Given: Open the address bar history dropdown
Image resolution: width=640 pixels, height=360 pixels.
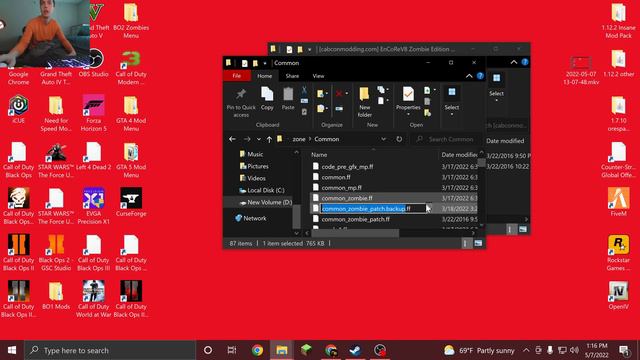Looking at the screenshot, I should coord(383,139).
